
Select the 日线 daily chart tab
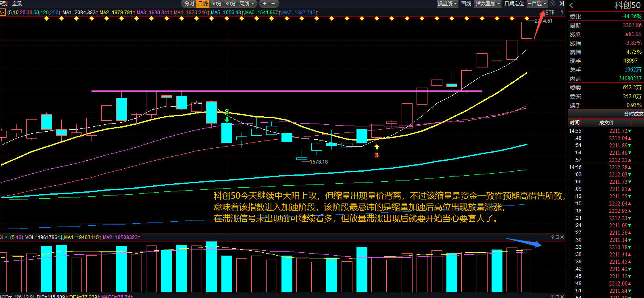pos(203,4)
